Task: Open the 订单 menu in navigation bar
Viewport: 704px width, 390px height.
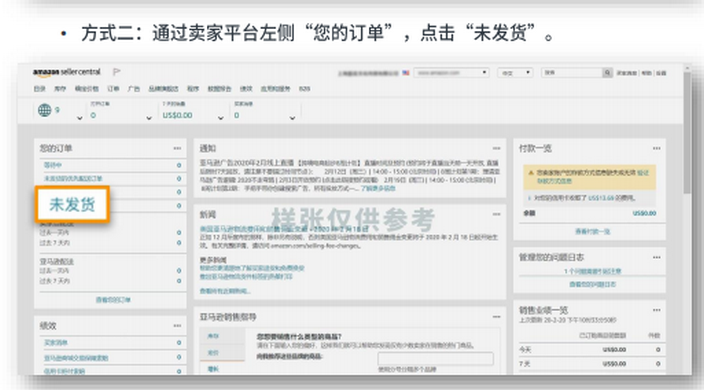Action: pyautogui.click(x=113, y=89)
